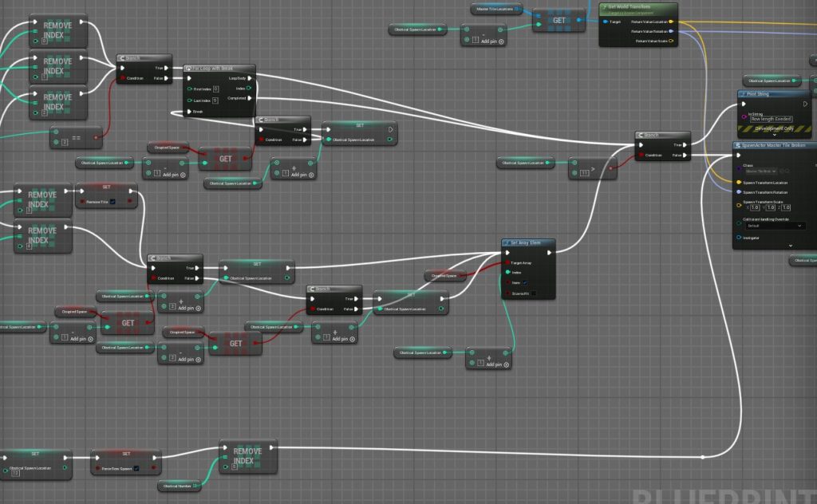Viewport: 817px width, 504px height.
Task: Click the Print String node function icon
Action: click(x=742, y=94)
